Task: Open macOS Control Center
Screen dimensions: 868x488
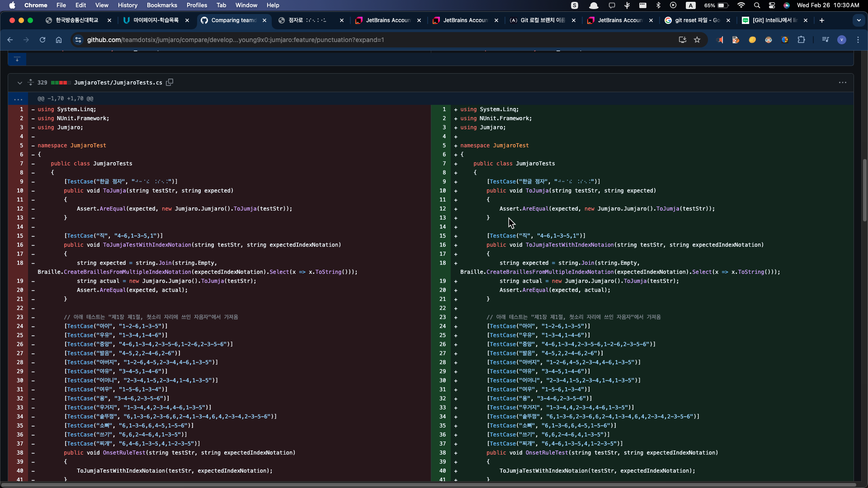Action: click(772, 5)
